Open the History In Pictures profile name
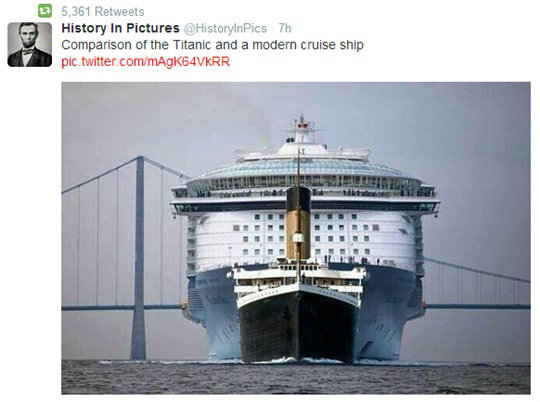540x402 pixels. point(121,28)
